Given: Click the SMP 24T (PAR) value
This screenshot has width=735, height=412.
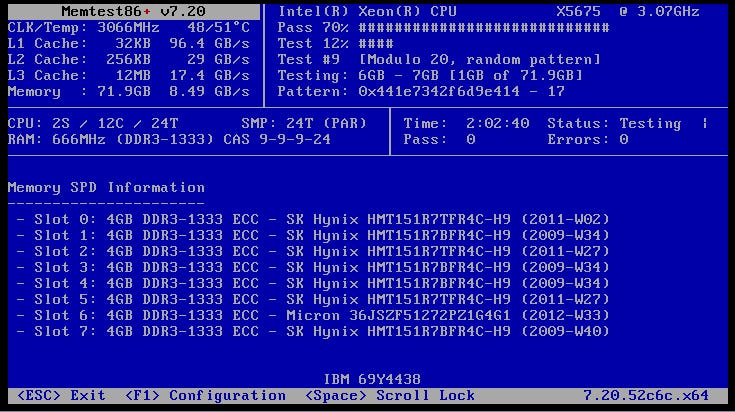Looking at the screenshot, I should [304, 123].
